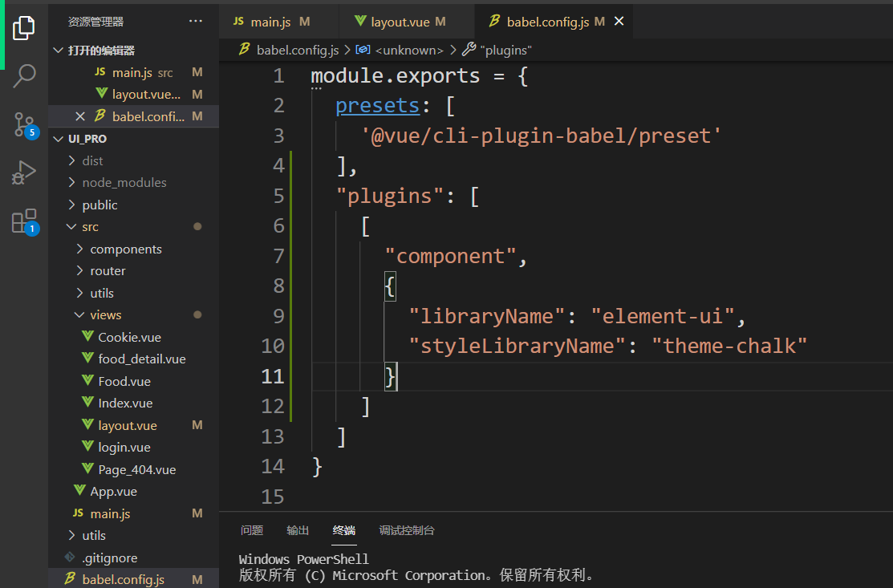Click the presets link in the editor

(377, 105)
